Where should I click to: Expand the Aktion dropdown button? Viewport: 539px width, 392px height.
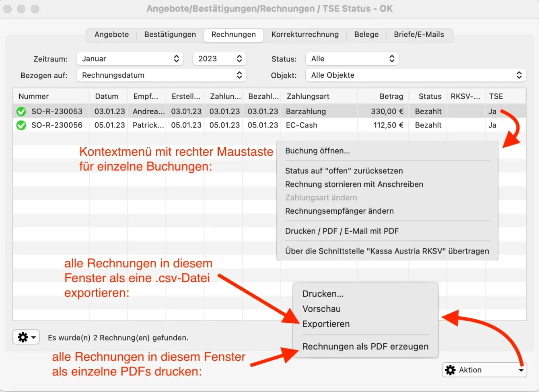pos(485,370)
